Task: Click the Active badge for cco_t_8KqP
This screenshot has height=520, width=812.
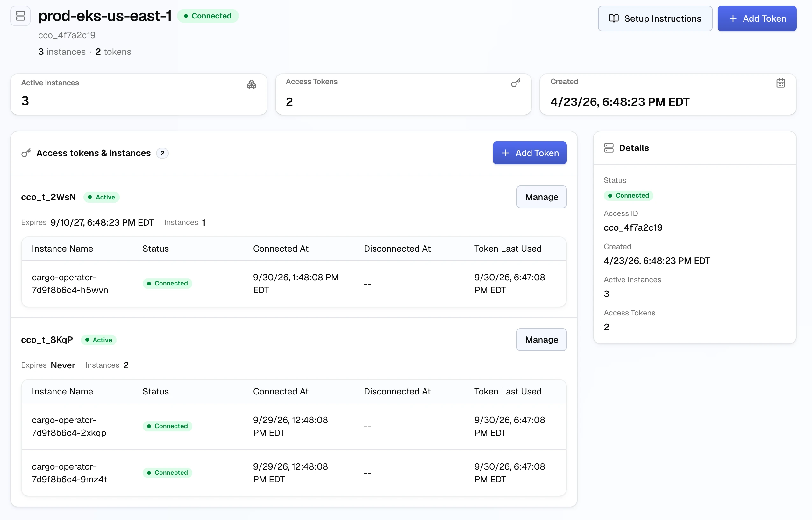Action: [x=98, y=340]
